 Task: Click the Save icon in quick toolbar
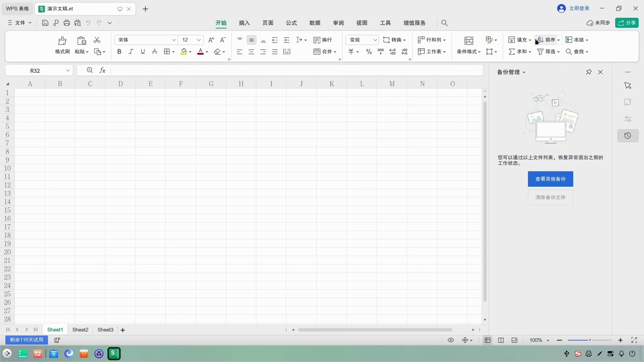[x=45, y=23]
